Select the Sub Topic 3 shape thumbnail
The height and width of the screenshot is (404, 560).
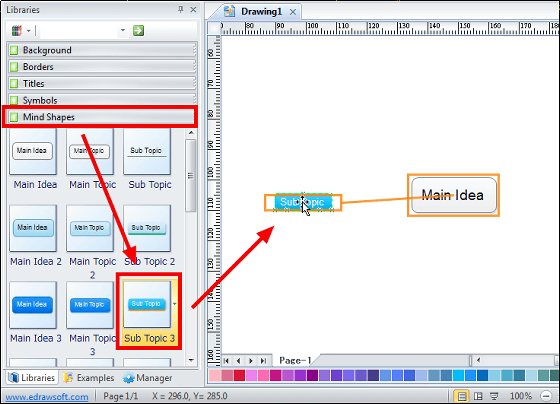[x=147, y=304]
